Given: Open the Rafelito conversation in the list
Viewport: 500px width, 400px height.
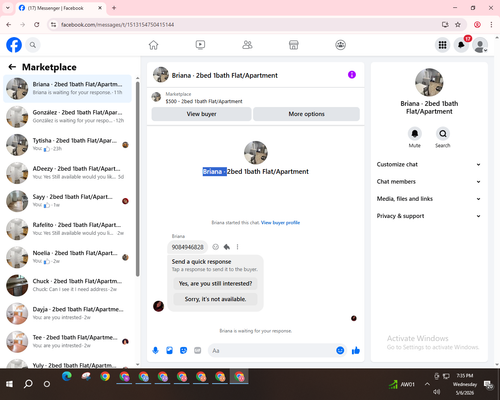Looking at the screenshot, I should [68, 229].
